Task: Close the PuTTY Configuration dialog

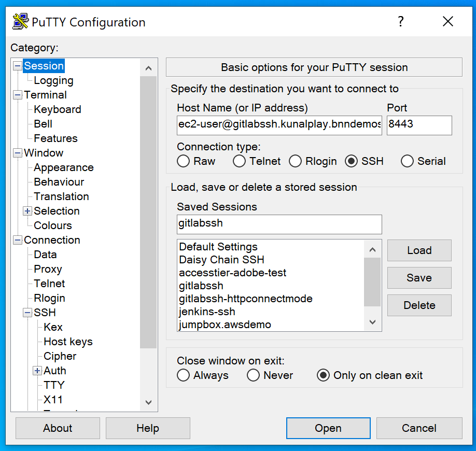Action: [x=448, y=22]
